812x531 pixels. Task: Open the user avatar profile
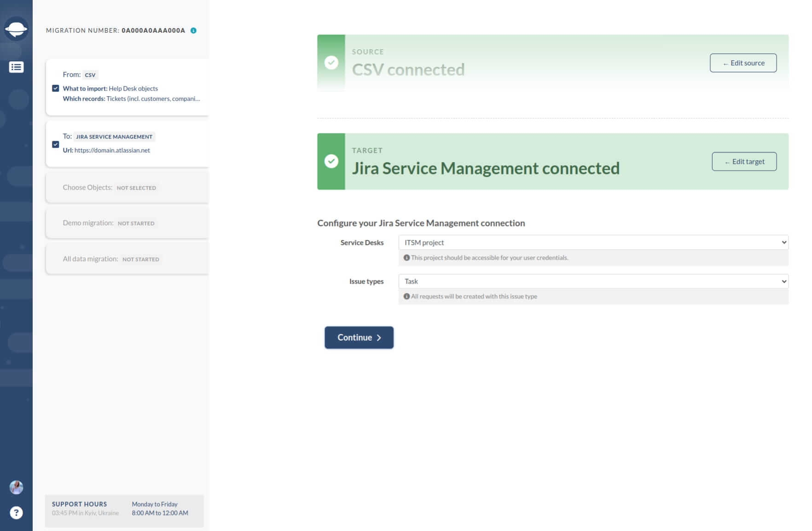click(16, 487)
